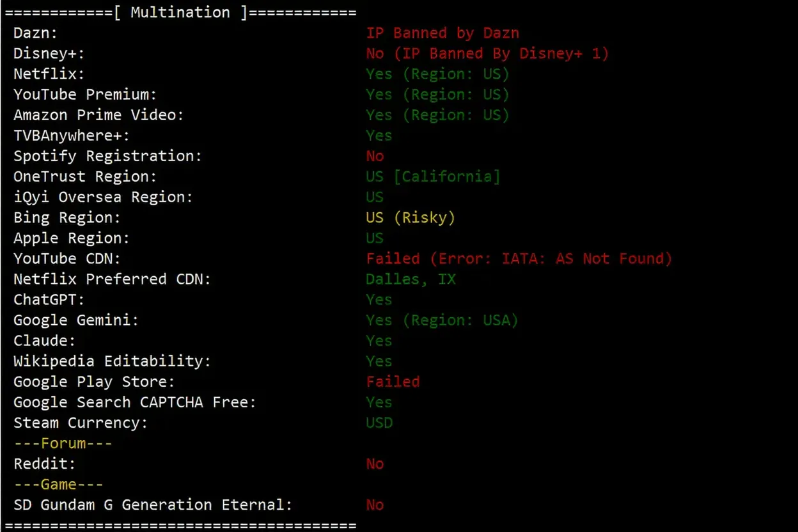Select the 'TVBAnywhere+:' label
The width and height of the screenshot is (798, 532).
[72, 136]
